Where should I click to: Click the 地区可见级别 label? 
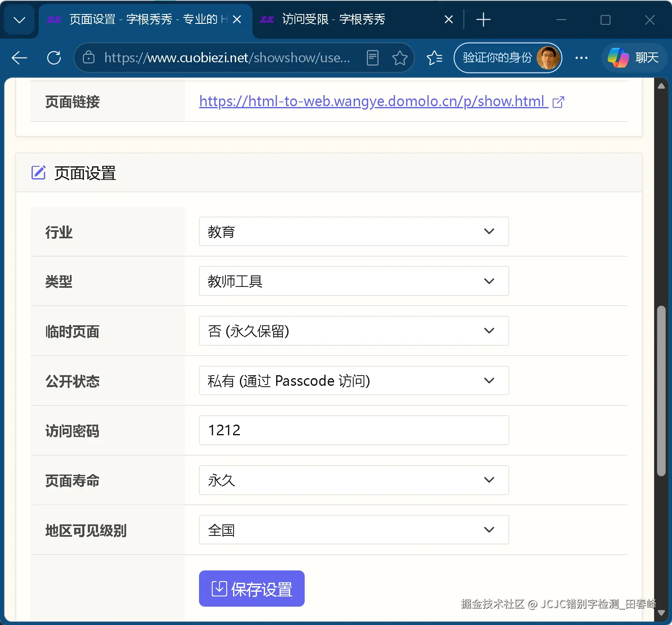[86, 531]
